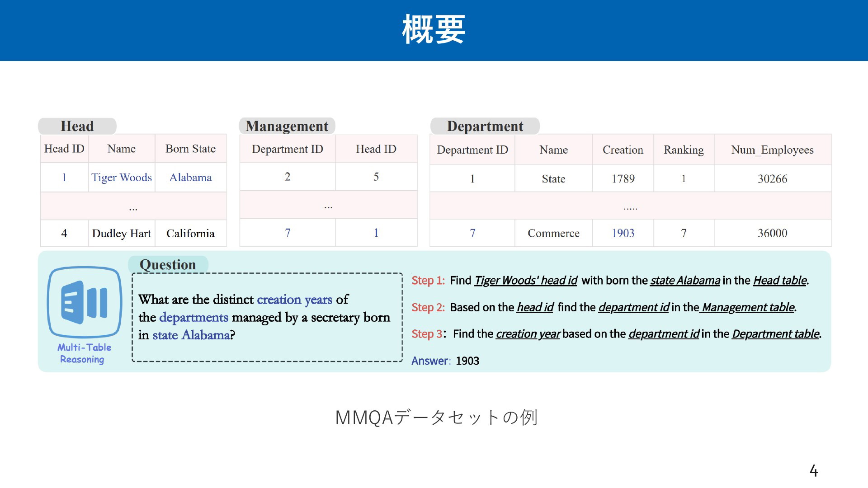Screen dimensions: 868x488
Task: Click the Question heading label
Action: click(168, 264)
